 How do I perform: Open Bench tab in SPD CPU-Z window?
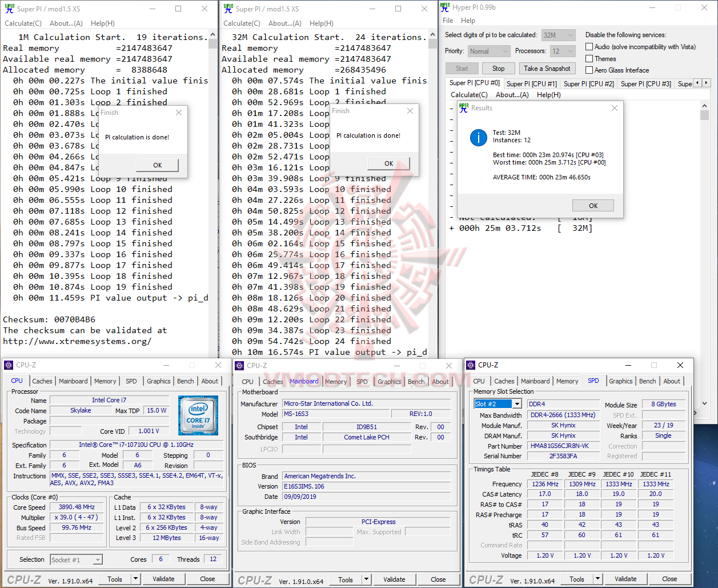point(648,381)
